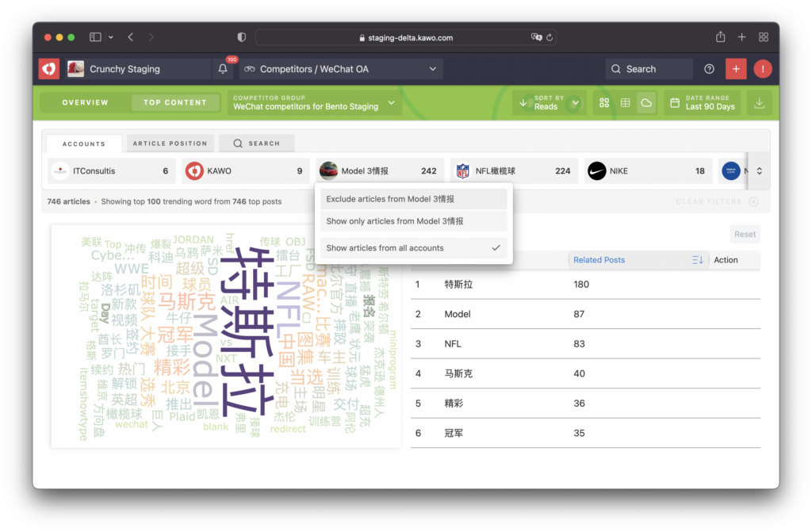
Task: Toggle the Related Posts sort icon
Action: (x=698, y=260)
